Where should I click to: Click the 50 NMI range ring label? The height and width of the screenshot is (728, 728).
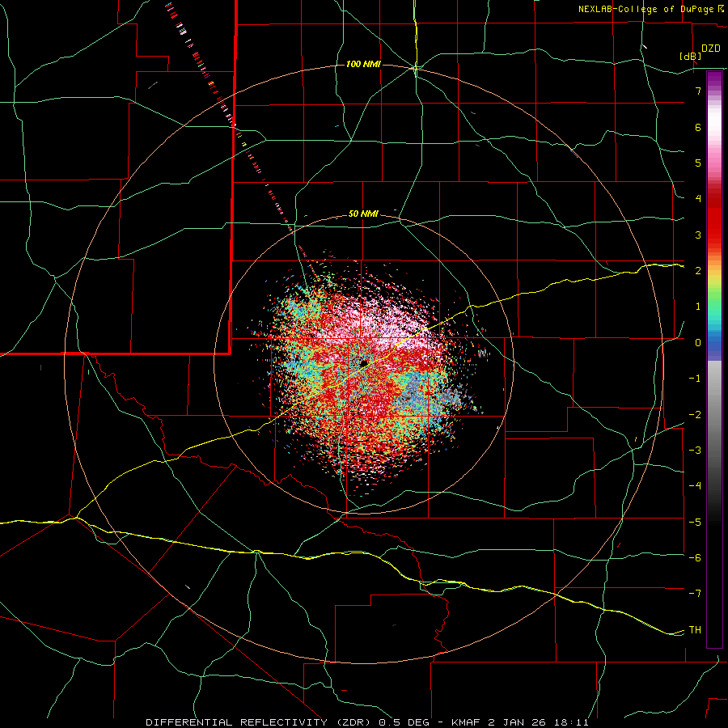pos(363,214)
